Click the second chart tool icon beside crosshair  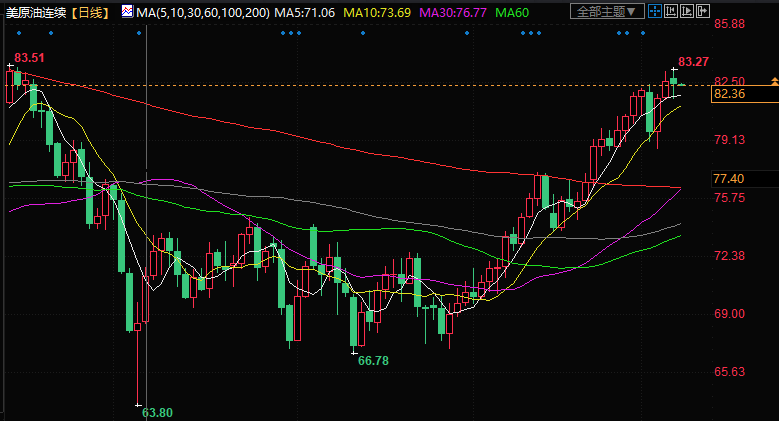click(671, 11)
